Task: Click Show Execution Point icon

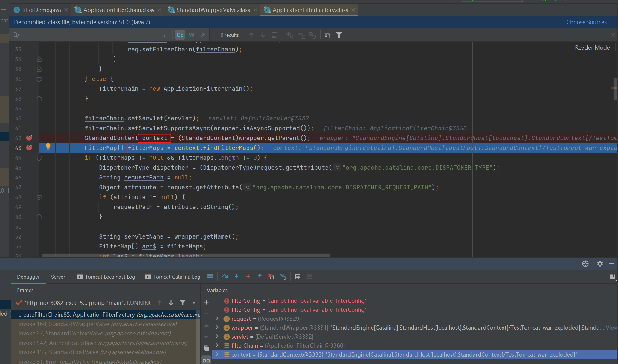Action: coord(210,277)
